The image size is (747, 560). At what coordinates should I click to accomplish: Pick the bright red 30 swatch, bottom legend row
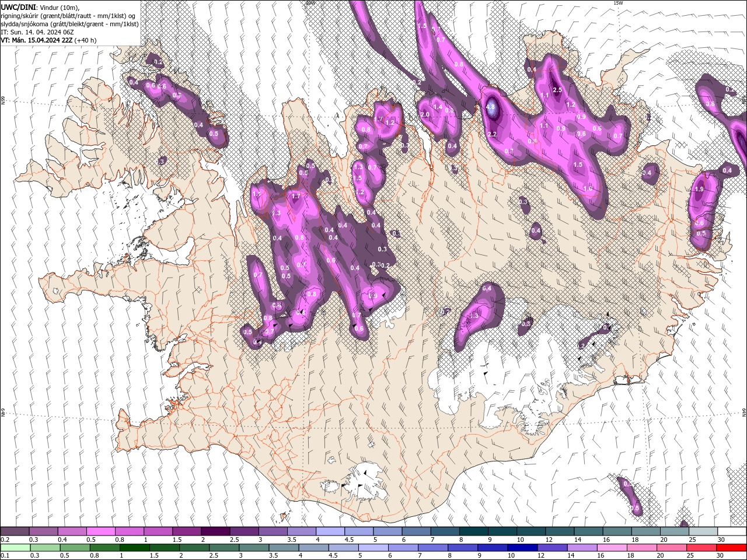pyautogui.click(x=732, y=548)
